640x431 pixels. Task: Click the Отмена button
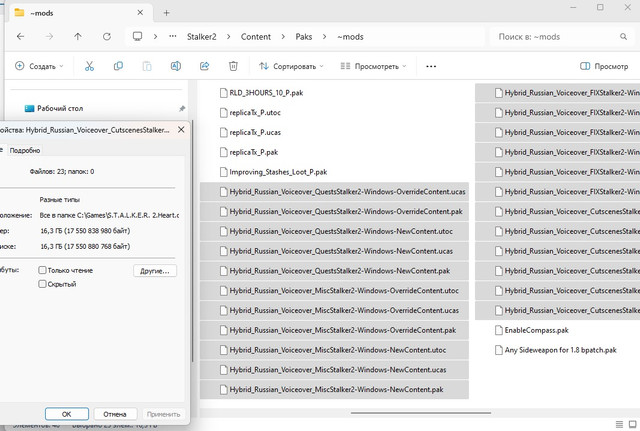pyautogui.click(x=115, y=414)
